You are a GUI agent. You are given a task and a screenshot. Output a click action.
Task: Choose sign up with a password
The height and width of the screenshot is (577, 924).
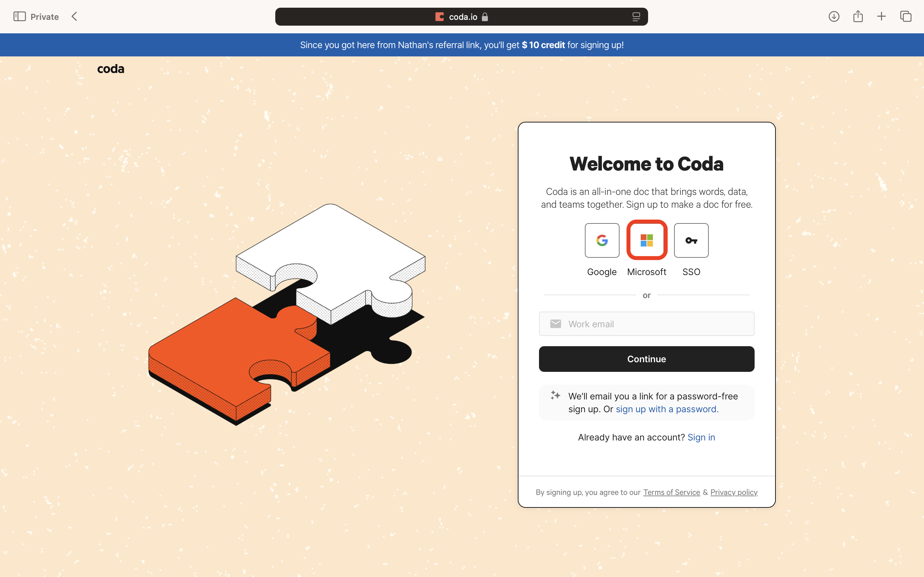667,409
